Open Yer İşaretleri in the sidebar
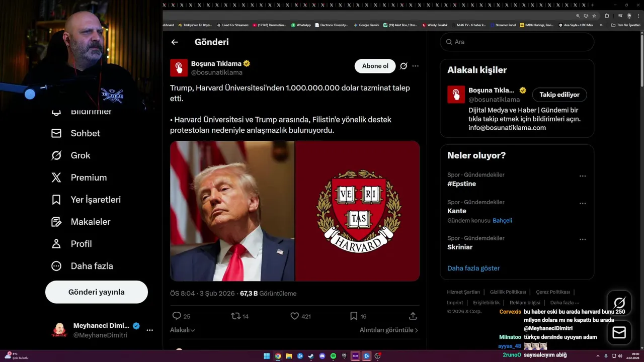This screenshot has height=362, width=644. [86, 200]
